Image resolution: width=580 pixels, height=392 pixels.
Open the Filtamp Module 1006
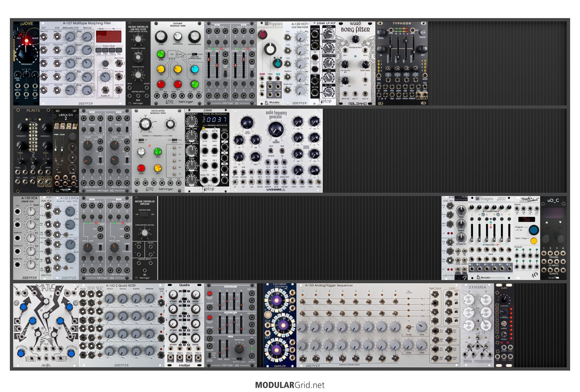click(x=178, y=64)
